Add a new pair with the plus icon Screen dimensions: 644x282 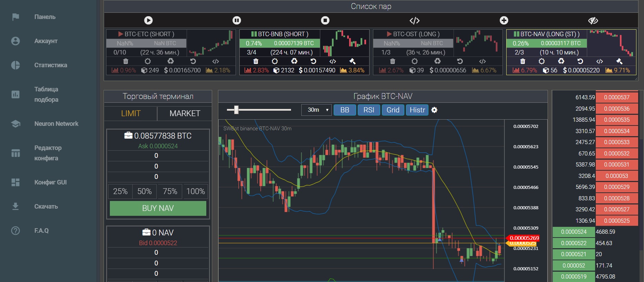point(504,20)
